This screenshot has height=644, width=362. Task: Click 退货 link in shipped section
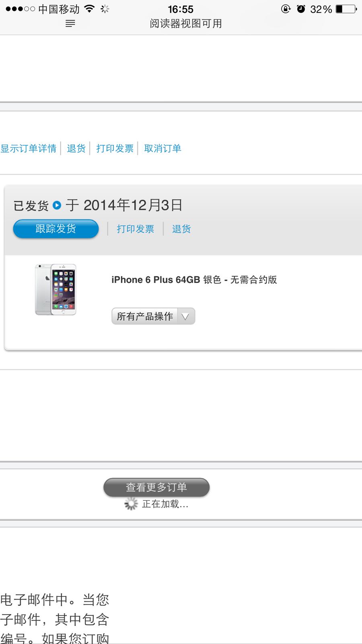pyautogui.click(x=181, y=229)
